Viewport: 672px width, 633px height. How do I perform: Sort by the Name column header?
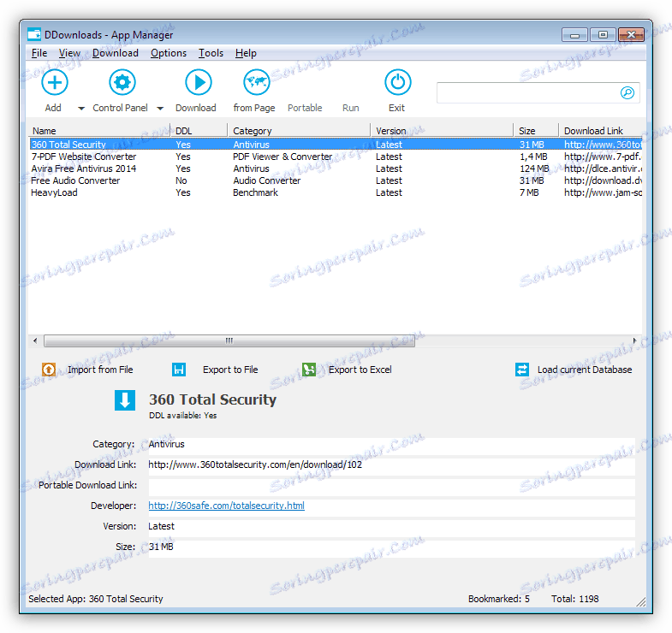(99, 131)
